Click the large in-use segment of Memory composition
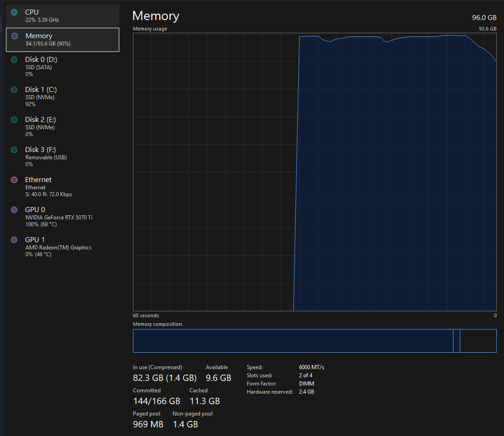The image size is (504, 436). click(x=292, y=341)
